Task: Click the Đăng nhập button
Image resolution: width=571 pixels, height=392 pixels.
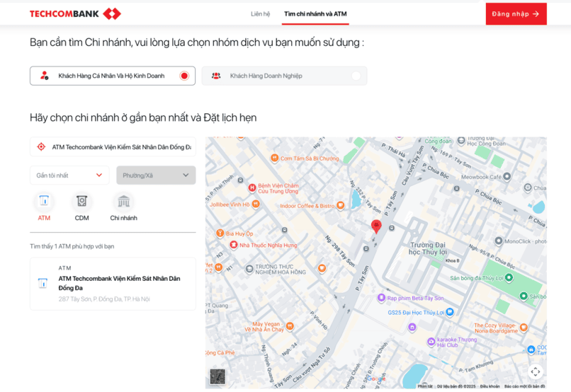Action: 516,14
